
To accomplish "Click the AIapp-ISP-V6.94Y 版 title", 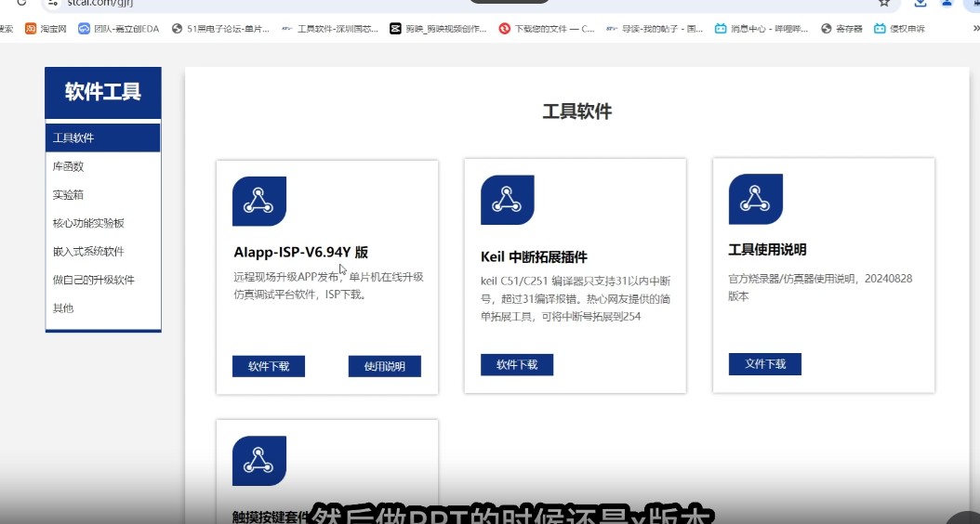I will click(301, 253).
